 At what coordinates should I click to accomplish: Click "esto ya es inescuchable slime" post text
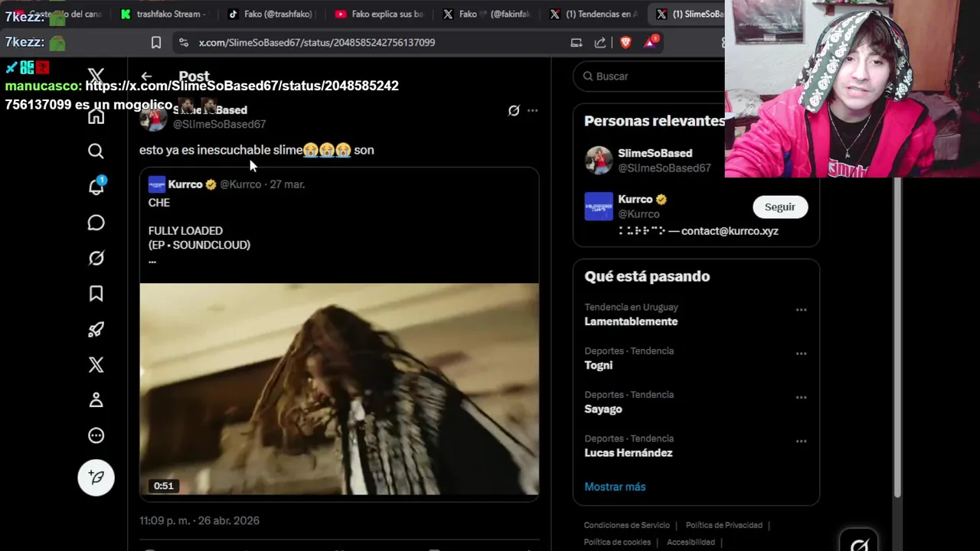pyautogui.click(x=220, y=150)
